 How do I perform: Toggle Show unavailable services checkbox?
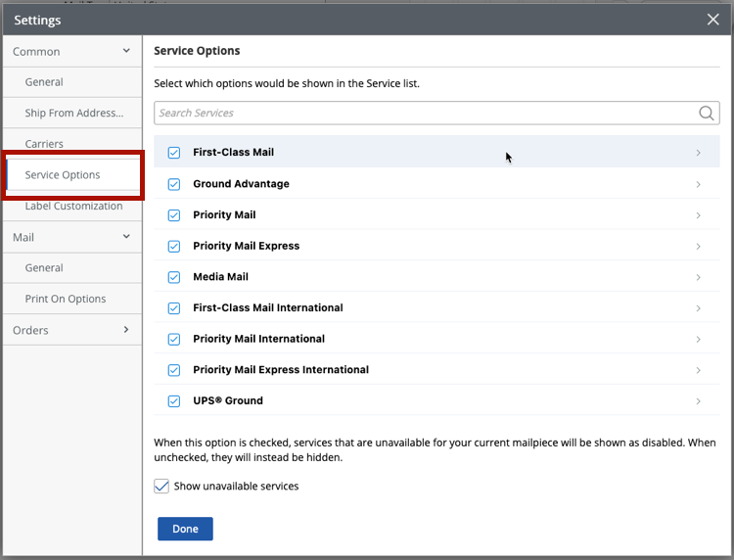[162, 487]
